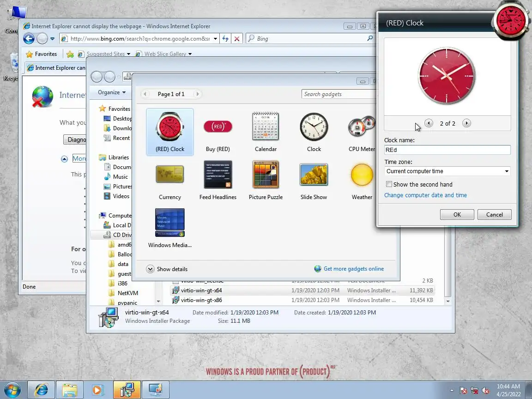Viewport: 532px width, 399px height.
Task: Select Videos library in Explorer
Action: click(117, 196)
